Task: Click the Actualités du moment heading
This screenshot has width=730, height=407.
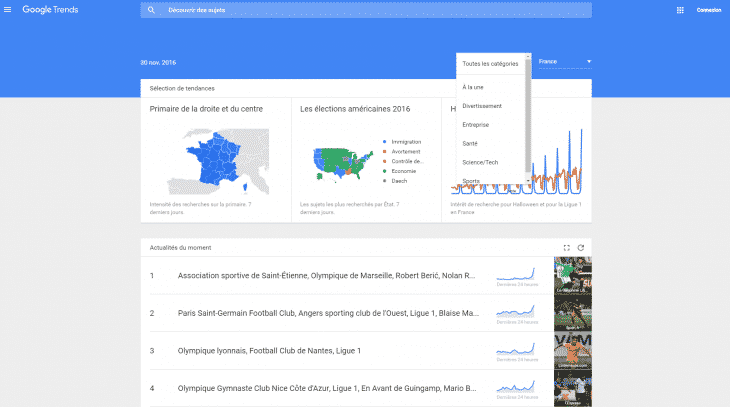Action: click(180, 248)
